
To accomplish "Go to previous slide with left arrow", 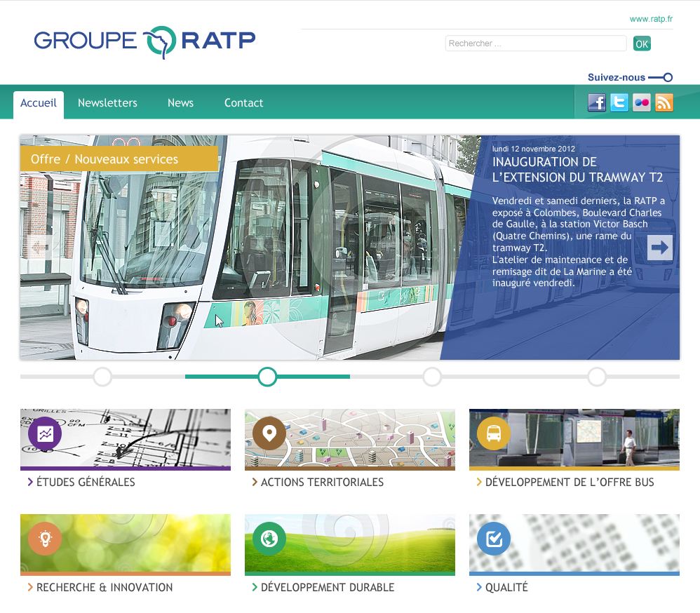I will tap(40, 248).
